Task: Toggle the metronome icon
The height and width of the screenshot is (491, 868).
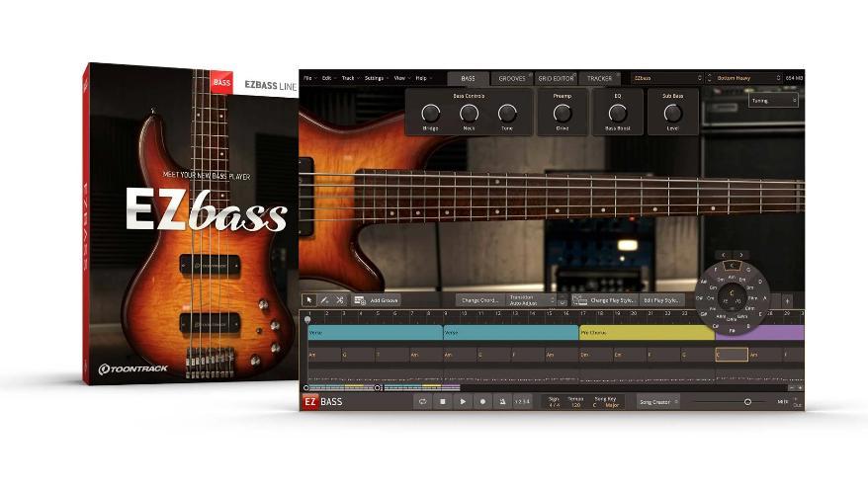Action: (502, 402)
